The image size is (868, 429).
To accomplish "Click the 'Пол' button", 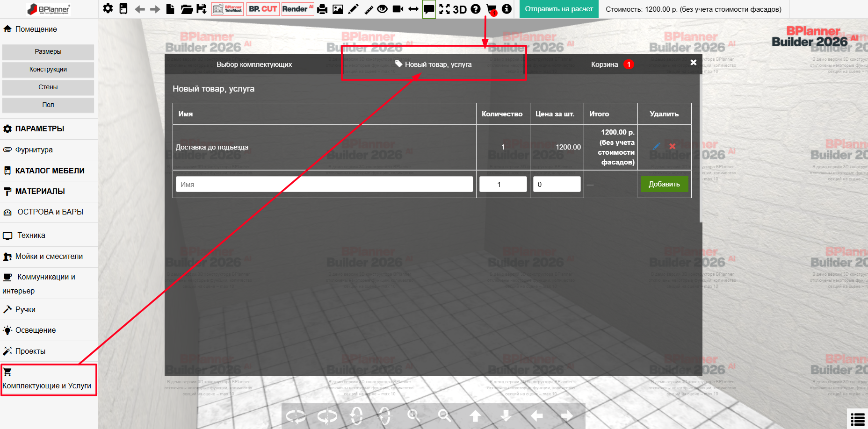I will pos(48,105).
